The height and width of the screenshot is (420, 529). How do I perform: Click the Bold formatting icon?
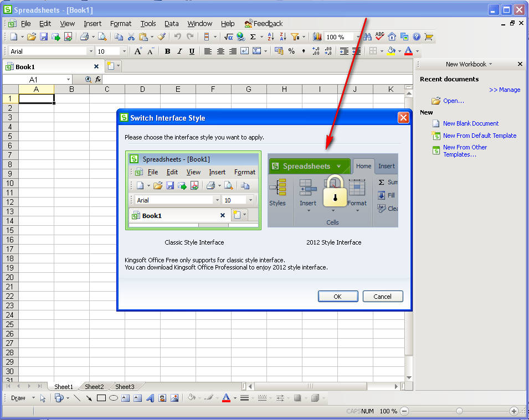(167, 51)
